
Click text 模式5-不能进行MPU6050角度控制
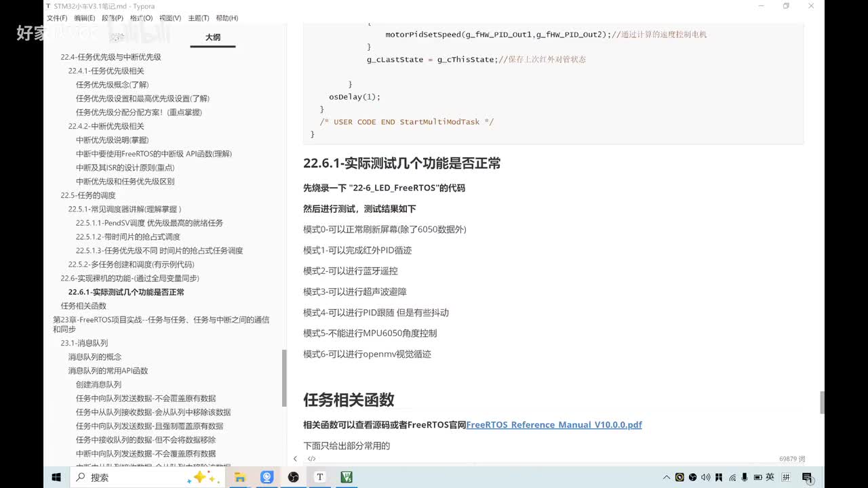[370, 333]
